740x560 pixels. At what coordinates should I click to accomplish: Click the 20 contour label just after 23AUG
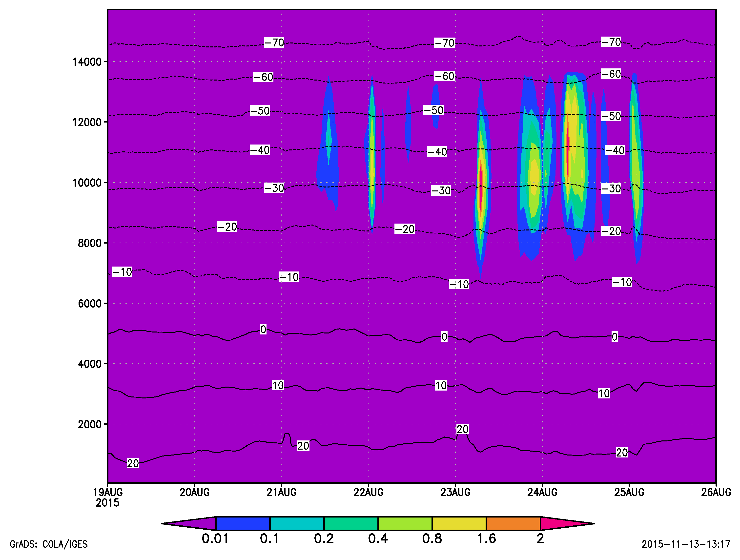tap(462, 429)
